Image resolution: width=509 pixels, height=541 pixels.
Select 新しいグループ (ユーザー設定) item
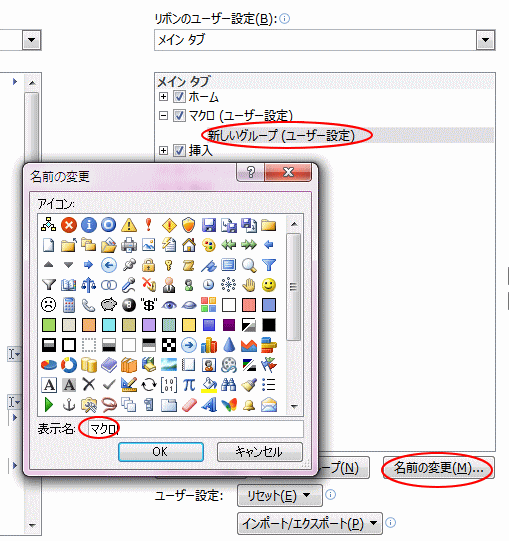click(281, 135)
